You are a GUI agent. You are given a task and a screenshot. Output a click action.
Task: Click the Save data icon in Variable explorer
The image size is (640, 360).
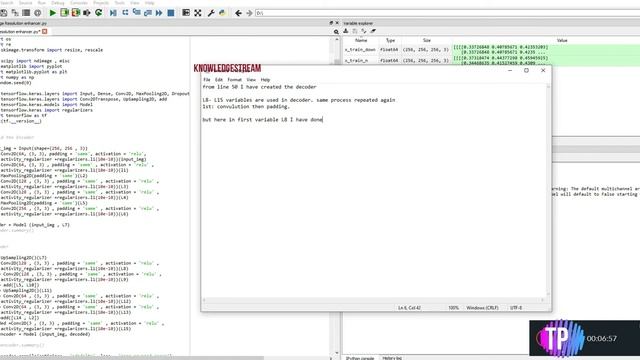pyautogui.click(x=355, y=31)
